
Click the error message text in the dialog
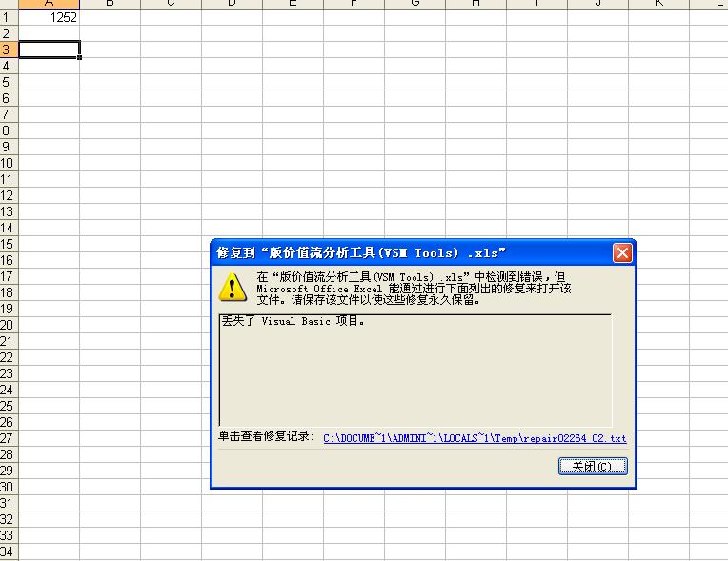(x=414, y=289)
